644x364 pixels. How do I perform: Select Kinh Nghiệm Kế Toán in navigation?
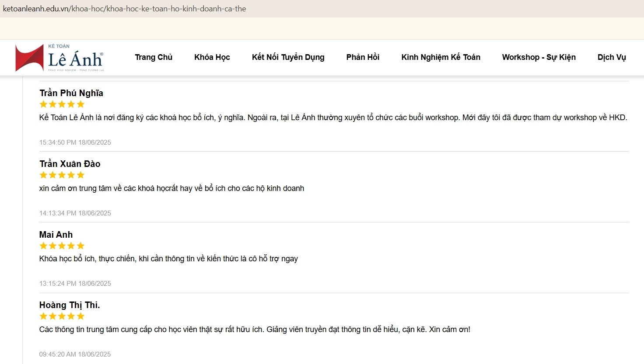click(441, 57)
